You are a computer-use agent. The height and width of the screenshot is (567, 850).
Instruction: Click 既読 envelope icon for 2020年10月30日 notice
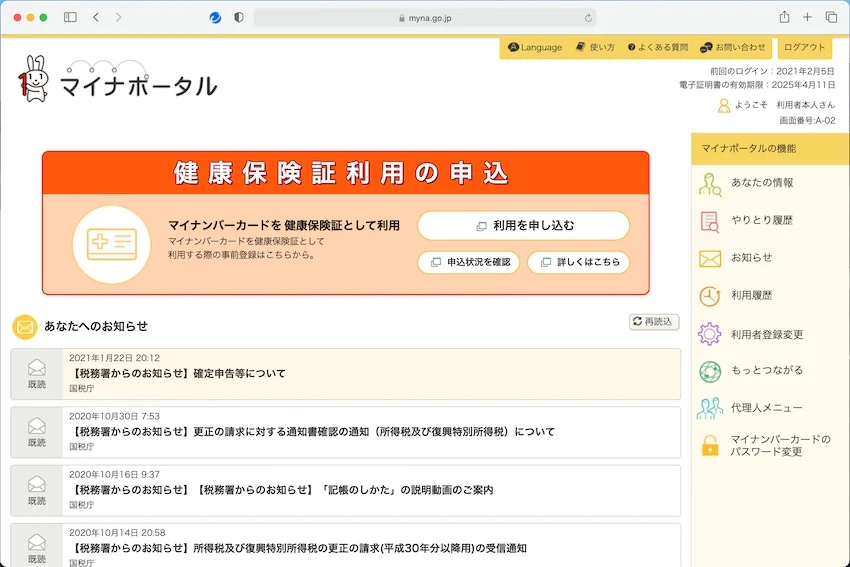(37, 426)
